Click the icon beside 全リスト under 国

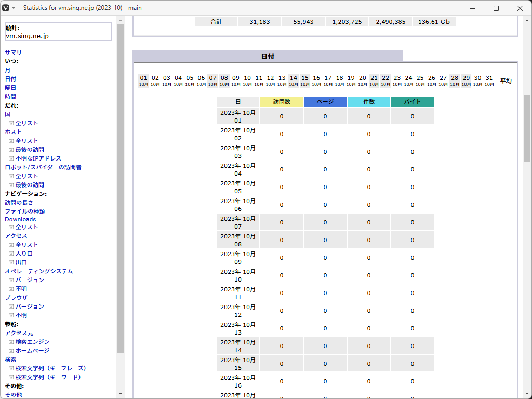pyautogui.click(x=11, y=123)
